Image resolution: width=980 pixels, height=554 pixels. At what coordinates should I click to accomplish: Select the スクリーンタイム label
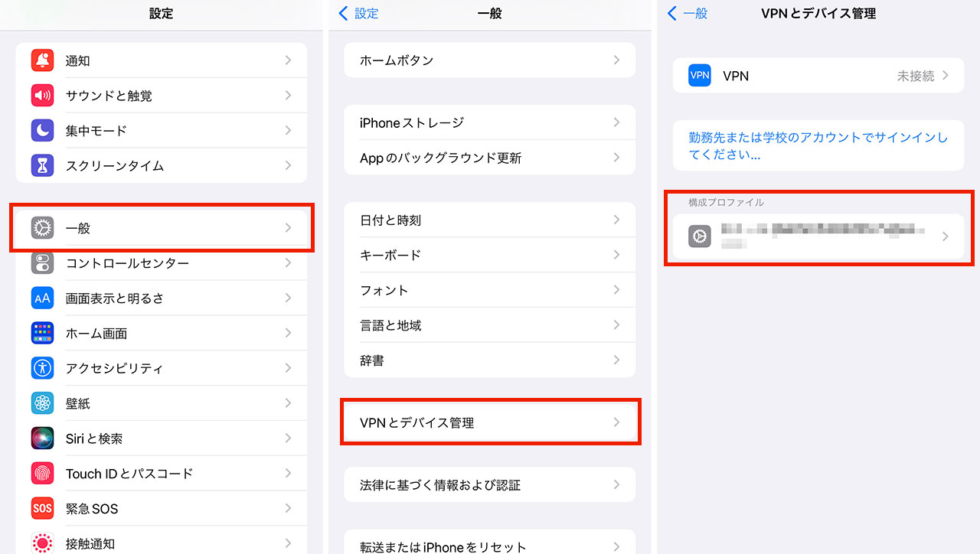click(115, 166)
